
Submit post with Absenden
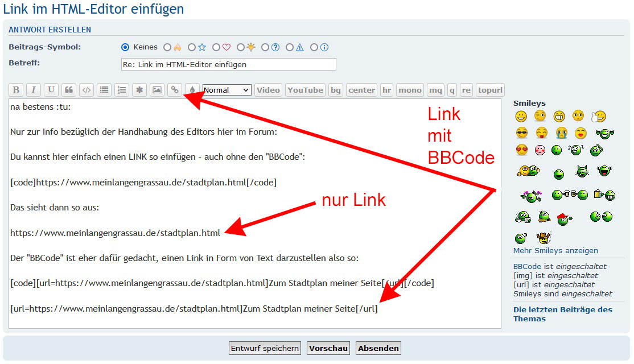click(x=378, y=348)
